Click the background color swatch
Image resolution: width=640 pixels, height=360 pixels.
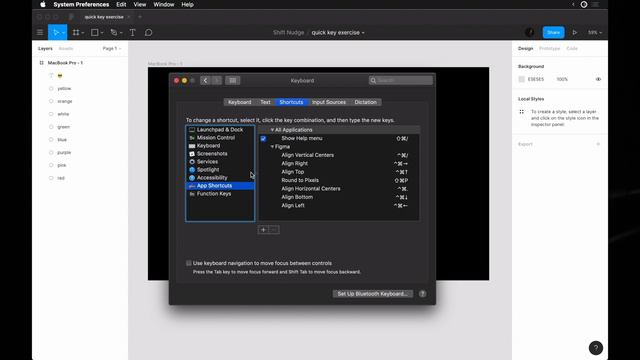[x=522, y=79]
